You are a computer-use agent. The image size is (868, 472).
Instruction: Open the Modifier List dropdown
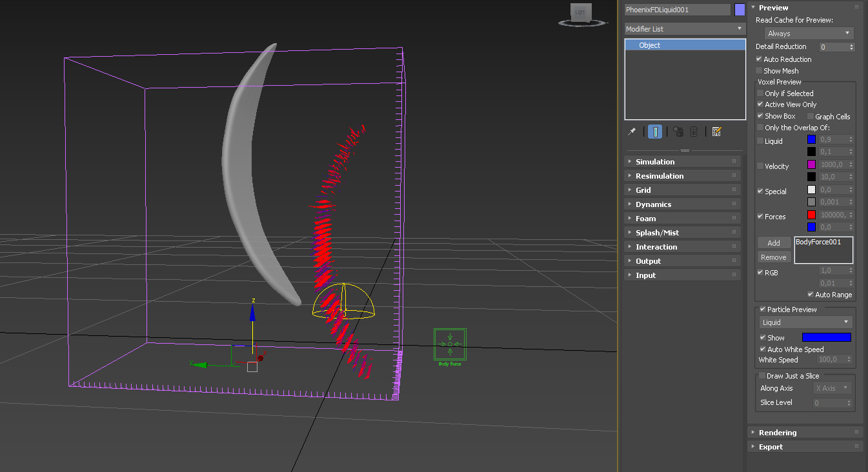point(685,29)
